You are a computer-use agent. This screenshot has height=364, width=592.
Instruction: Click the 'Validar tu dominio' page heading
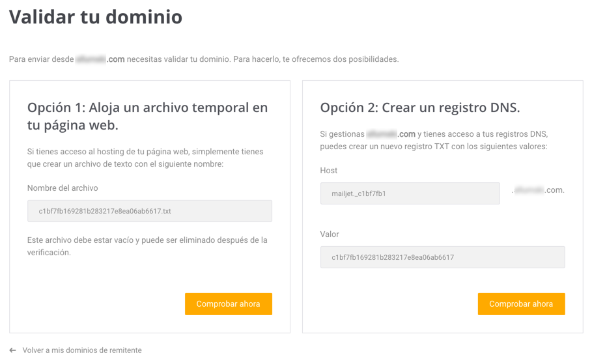(96, 17)
